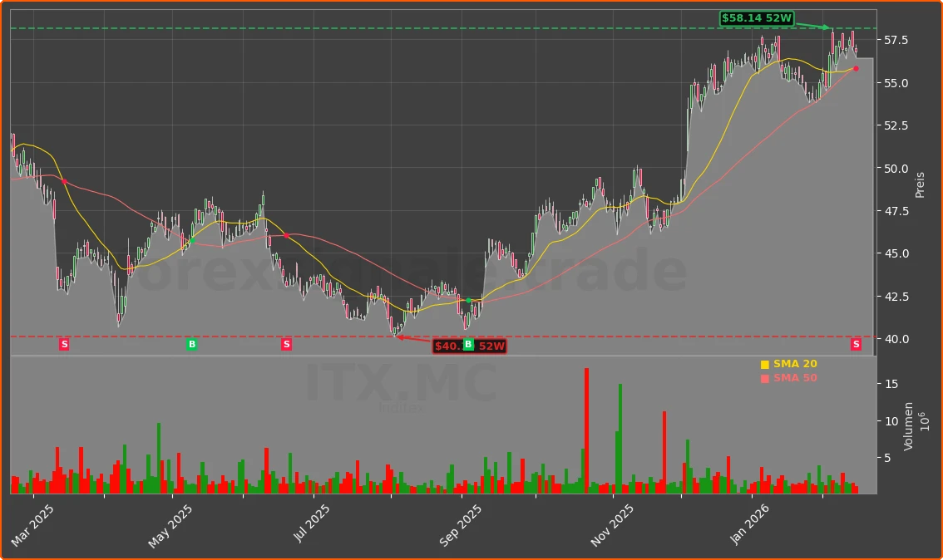Click the B buy marker below May 2025
The width and height of the screenshot is (943, 560).
(x=192, y=343)
